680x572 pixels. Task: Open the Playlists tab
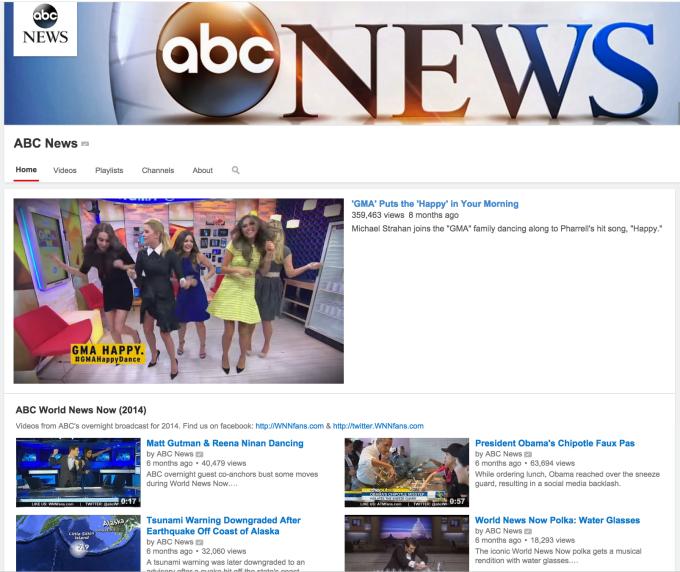point(109,170)
